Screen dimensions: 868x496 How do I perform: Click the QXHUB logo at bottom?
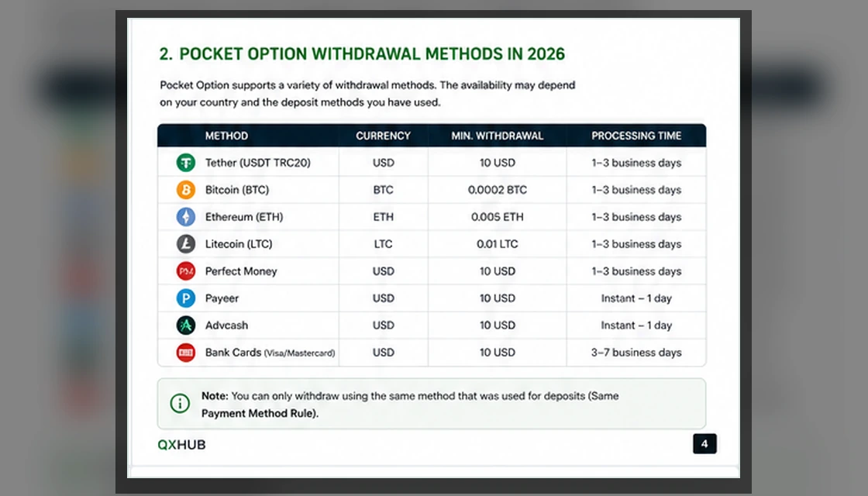181,445
